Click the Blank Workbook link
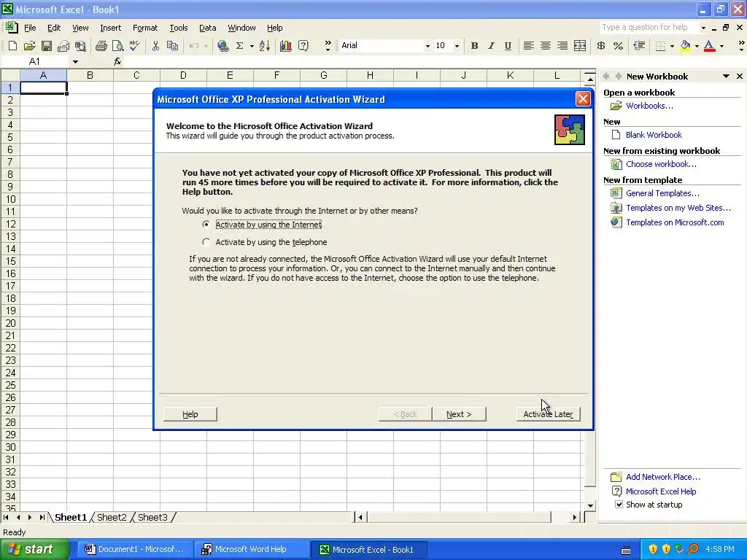Viewport: 747px width, 560px height. (654, 135)
